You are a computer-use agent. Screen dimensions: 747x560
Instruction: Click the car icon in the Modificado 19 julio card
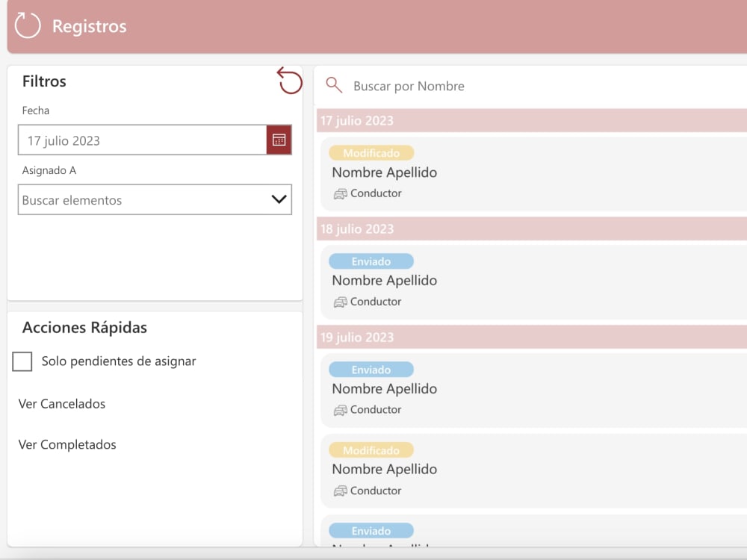click(x=340, y=491)
